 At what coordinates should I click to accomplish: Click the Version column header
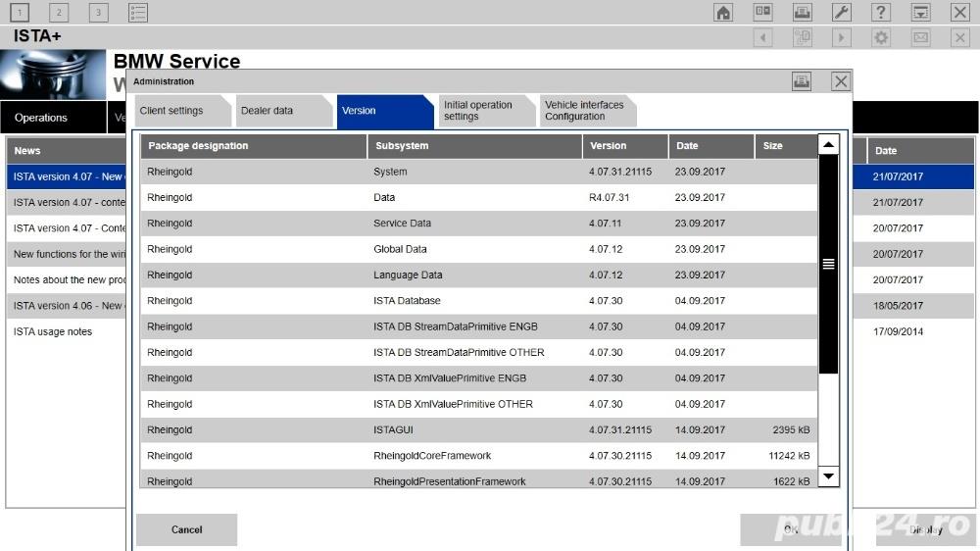(625, 146)
